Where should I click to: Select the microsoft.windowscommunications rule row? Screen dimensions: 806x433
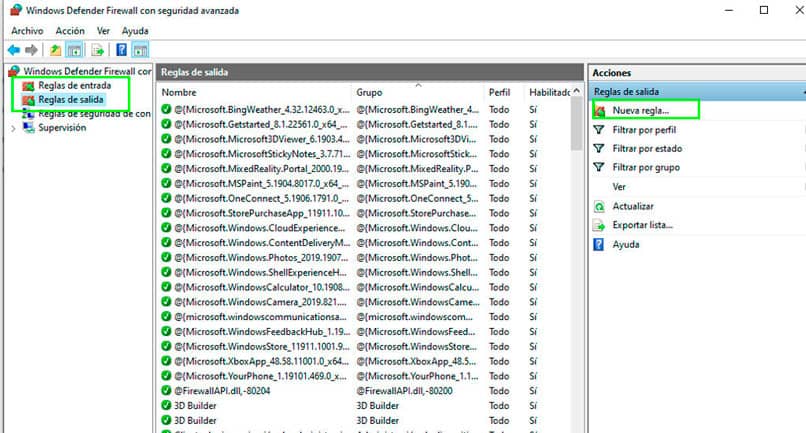click(x=365, y=317)
